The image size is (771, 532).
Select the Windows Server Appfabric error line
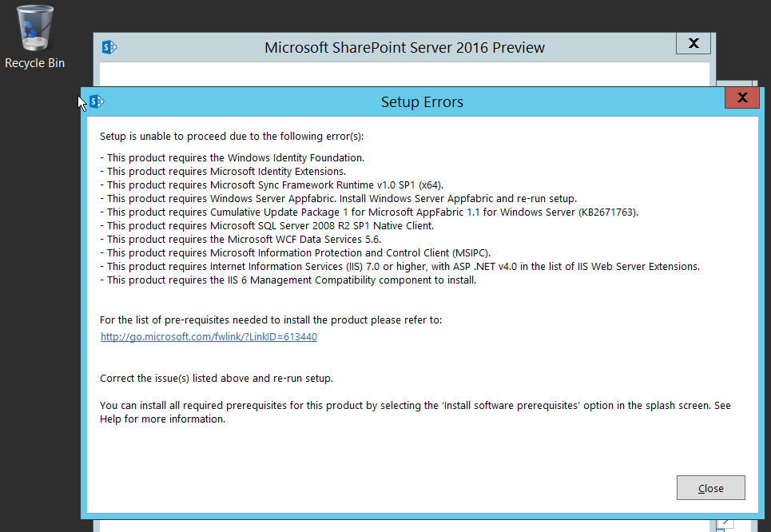pyautogui.click(x=338, y=199)
